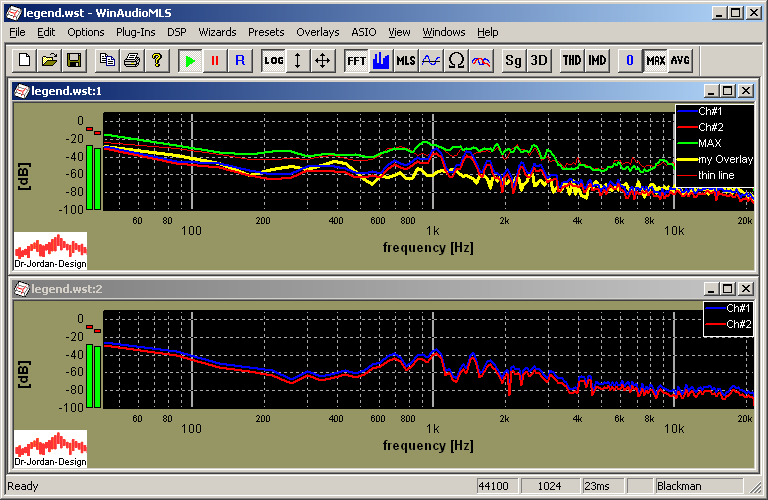Open the impedance Omega icon
Image resolution: width=768 pixels, height=500 pixels.
(x=456, y=60)
